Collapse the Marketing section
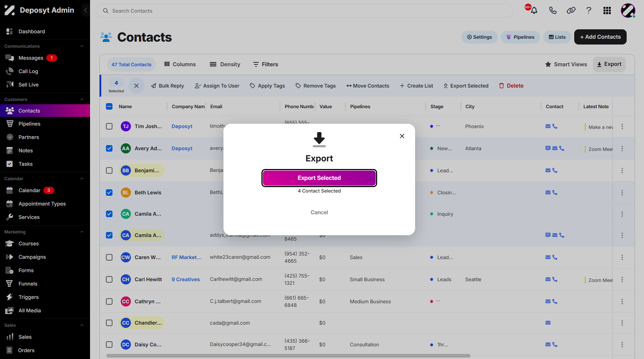 coord(82,232)
